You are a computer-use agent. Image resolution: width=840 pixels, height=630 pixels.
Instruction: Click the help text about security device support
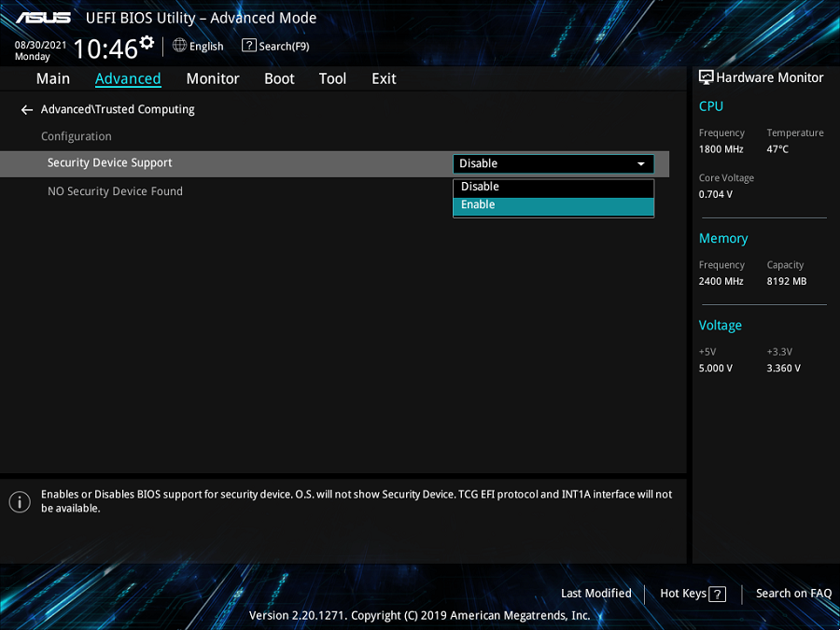[x=357, y=501]
